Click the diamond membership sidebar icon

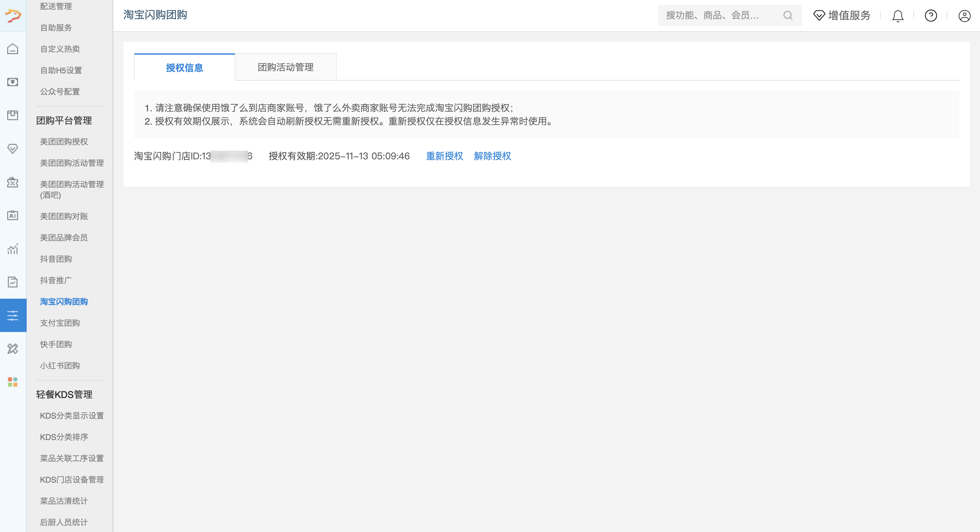coord(13,148)
